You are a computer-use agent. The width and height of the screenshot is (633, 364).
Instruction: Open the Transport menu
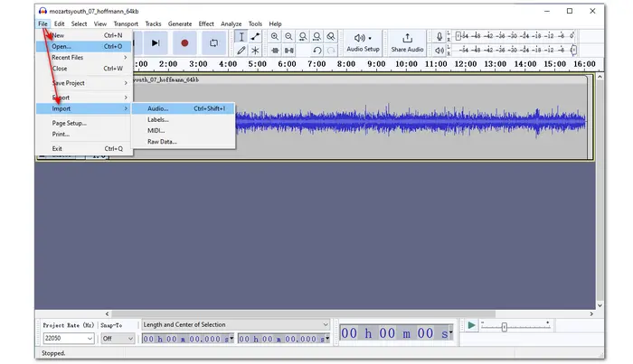[x=126, y=23]
